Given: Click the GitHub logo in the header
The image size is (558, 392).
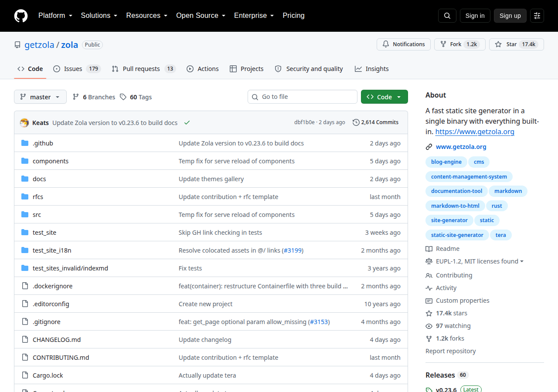Looking at the screenshot, I should [x=21, y=16].
